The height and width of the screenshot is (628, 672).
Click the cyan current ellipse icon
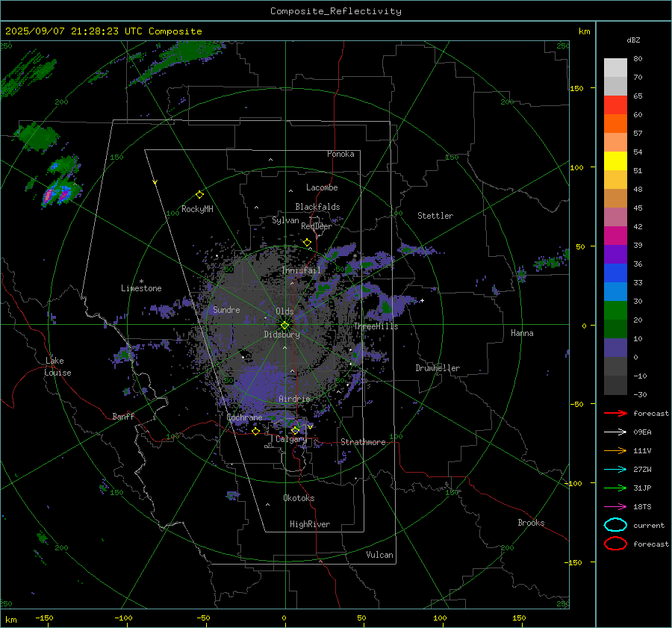click(x=615, y=525)
